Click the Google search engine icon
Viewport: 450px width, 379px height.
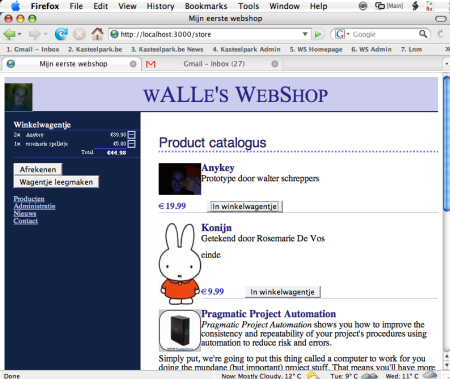(339, 34)
